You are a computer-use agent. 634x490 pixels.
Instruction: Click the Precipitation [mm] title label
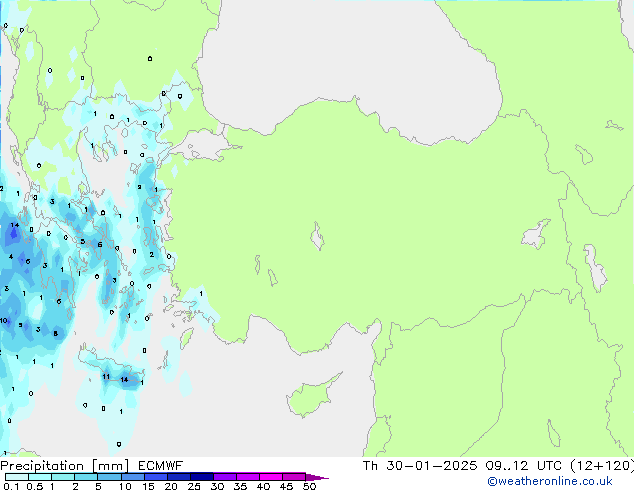click(63, 465)
